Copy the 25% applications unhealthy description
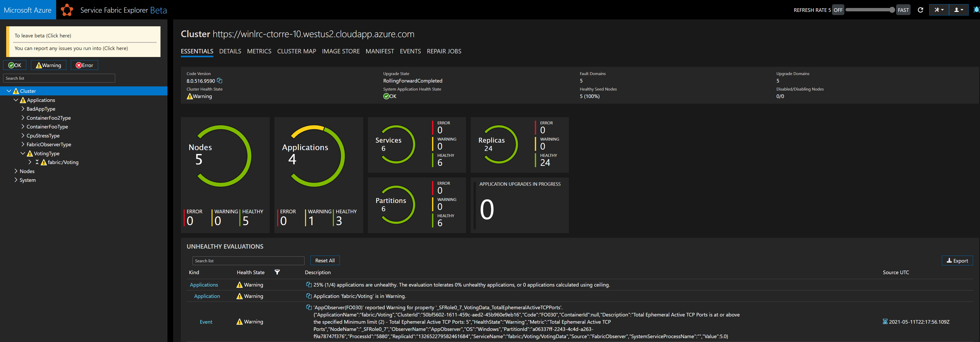Image resolution: width=980 pixels, height=342 pixels. click(x=309, y=284)
